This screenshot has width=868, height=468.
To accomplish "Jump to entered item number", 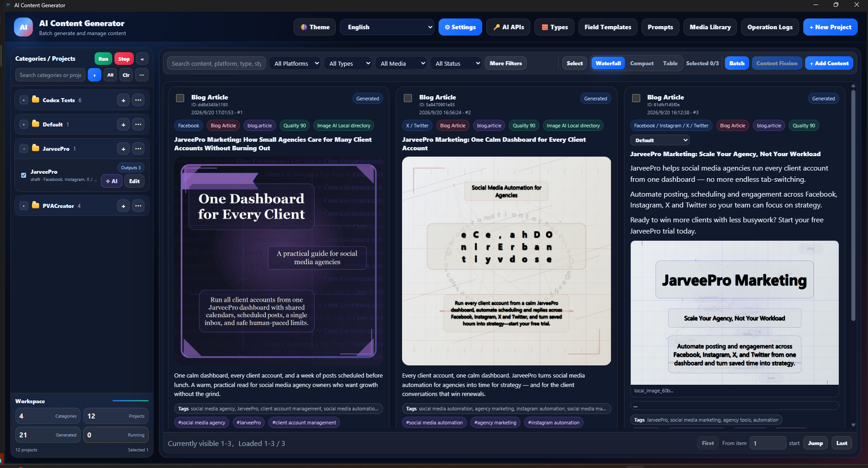I will [815, 443].
